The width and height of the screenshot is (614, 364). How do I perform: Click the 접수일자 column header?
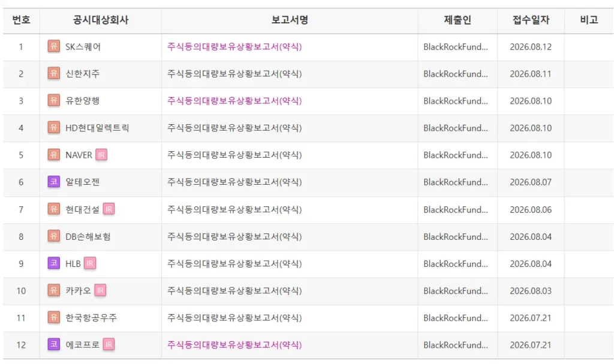click(x=531, y=20)
